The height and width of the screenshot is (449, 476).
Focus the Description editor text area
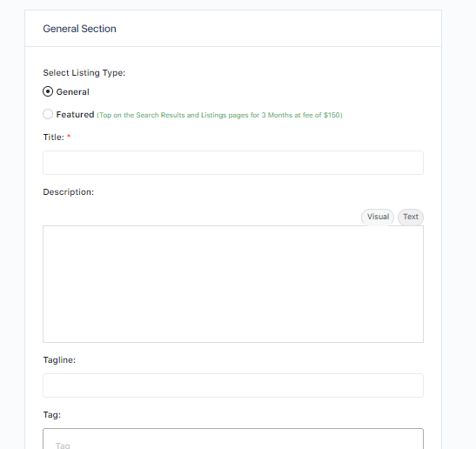(x=233, y=284)
